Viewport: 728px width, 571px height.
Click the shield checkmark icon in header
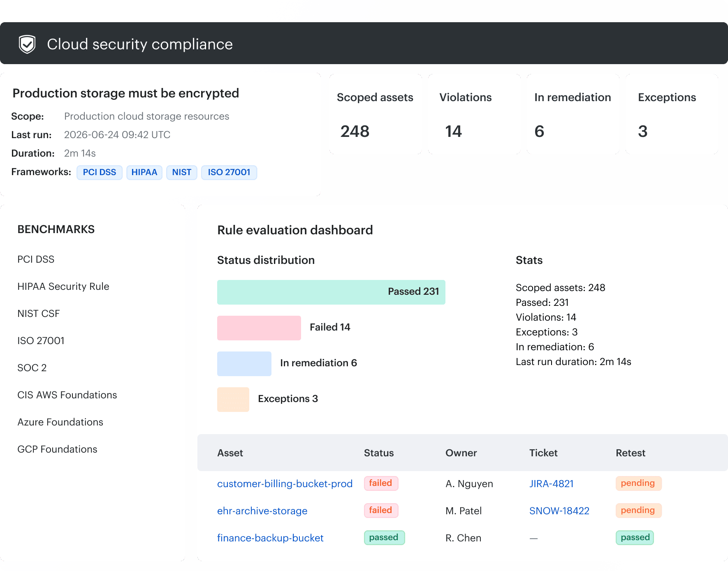coord(27,44)
